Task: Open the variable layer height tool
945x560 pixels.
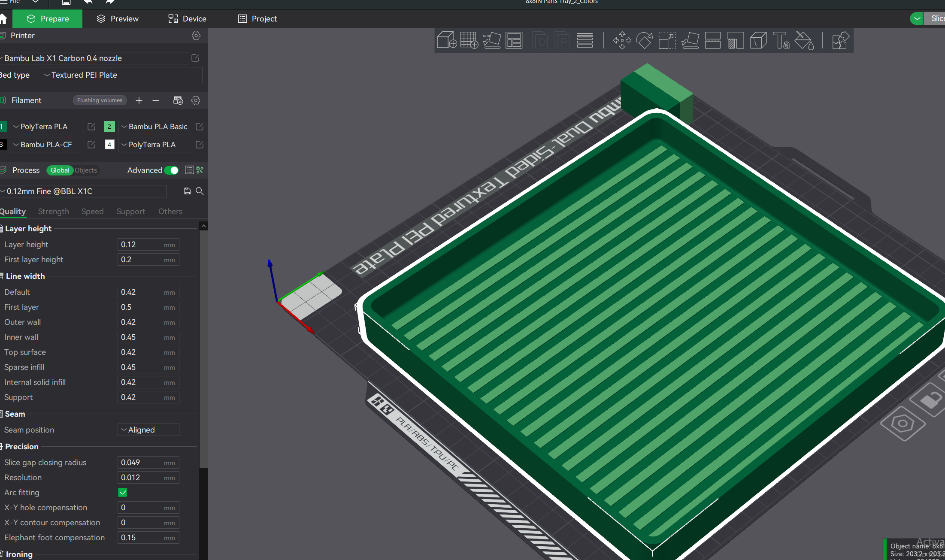Action: pos(585,40)
